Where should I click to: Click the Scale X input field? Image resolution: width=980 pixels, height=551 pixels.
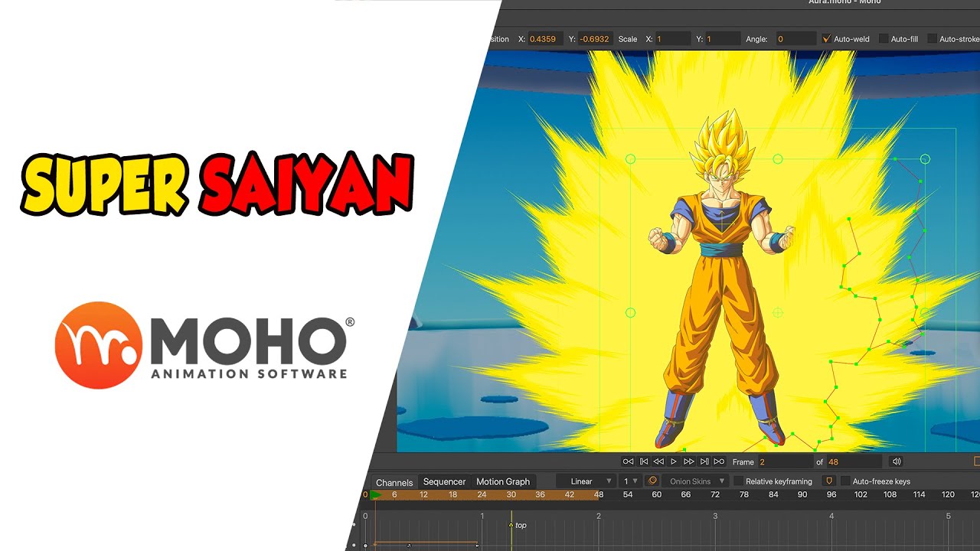[x=672, y=39]
